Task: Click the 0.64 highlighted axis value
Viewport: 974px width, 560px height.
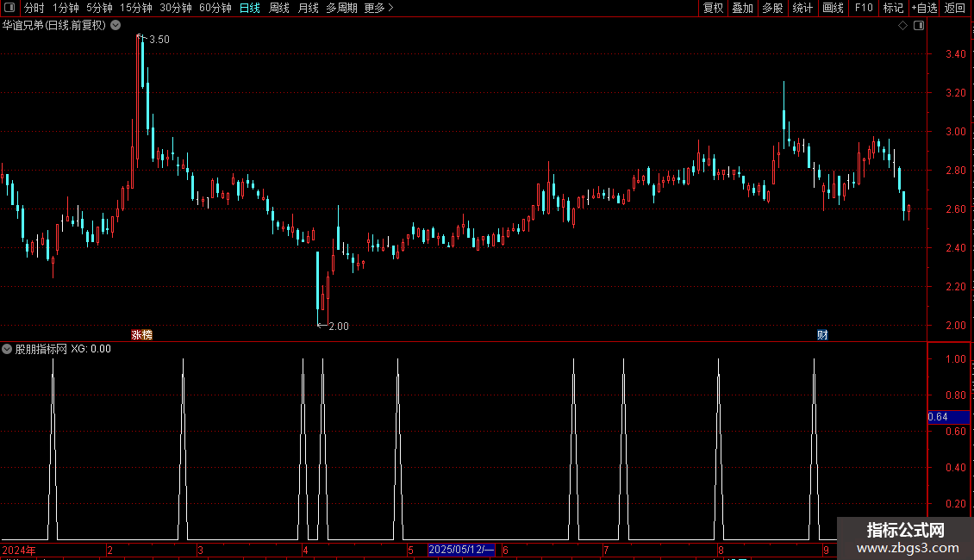Action: pyautogui.click(x=948, y=417)
